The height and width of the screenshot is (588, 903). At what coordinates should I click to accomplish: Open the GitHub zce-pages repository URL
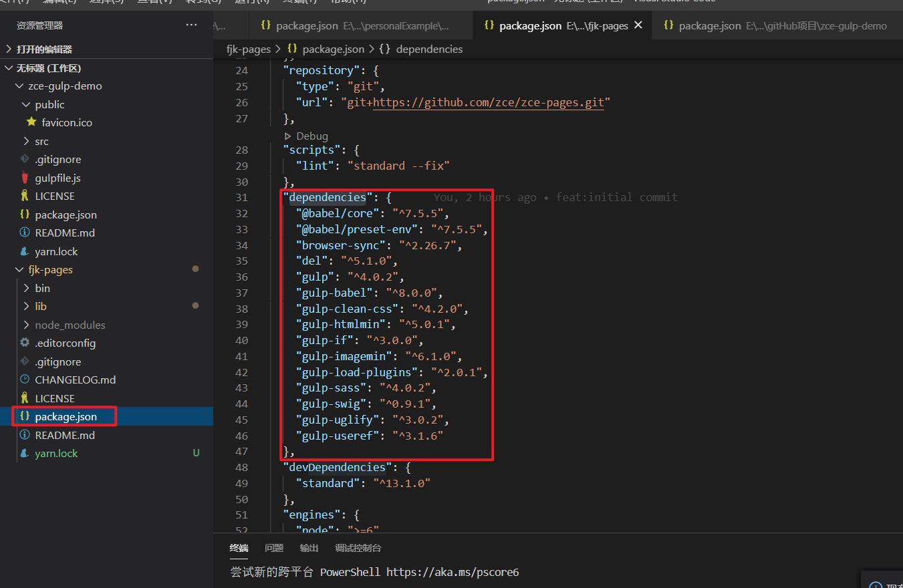(488, 103)
